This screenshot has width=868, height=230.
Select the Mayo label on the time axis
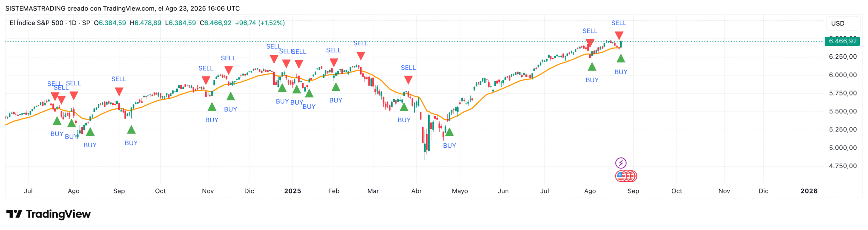pos(460,191)
